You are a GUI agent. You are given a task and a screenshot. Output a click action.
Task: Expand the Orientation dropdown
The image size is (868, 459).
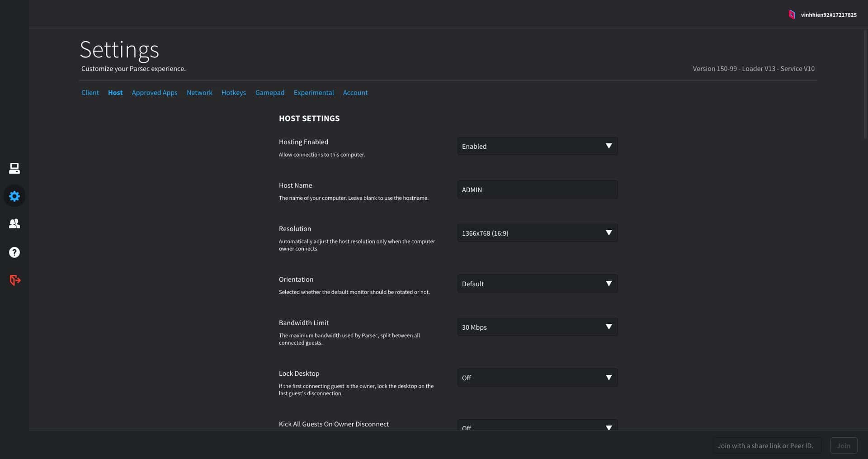[537, 284]
